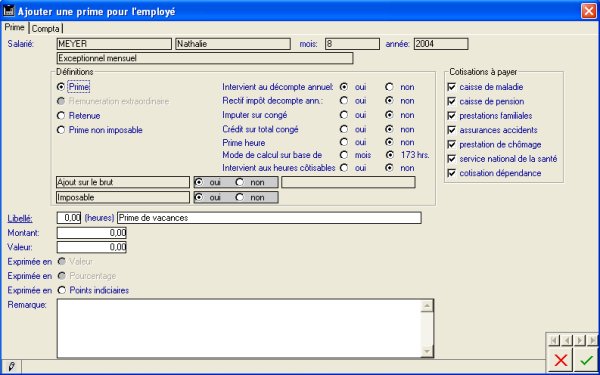Set Rectif impôt decompte ann. to non

tap(389, 101)
